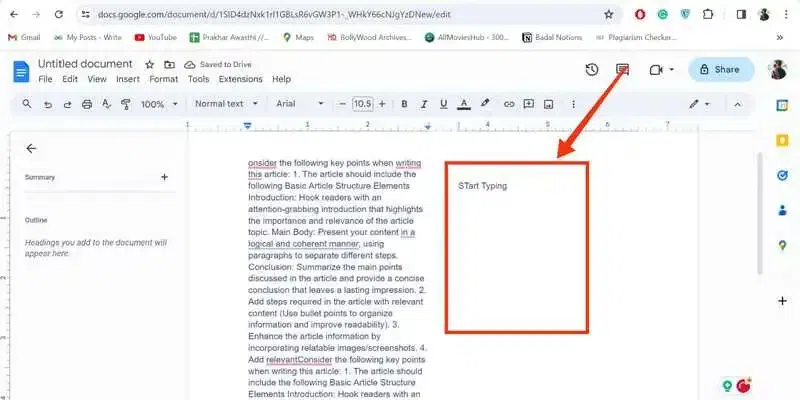Star the Untitled document
Image resolution: width=800 pixels, height=400 pixels.
(149, 65)
